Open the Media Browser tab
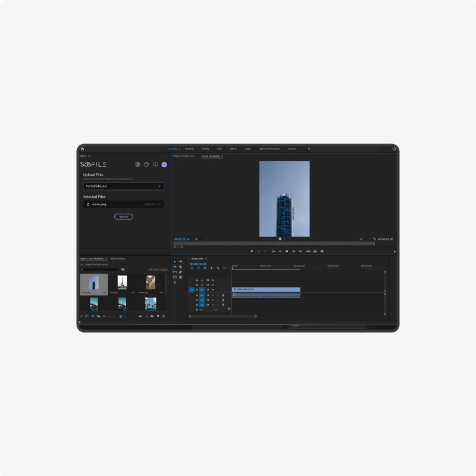 [x=118, y=259]
